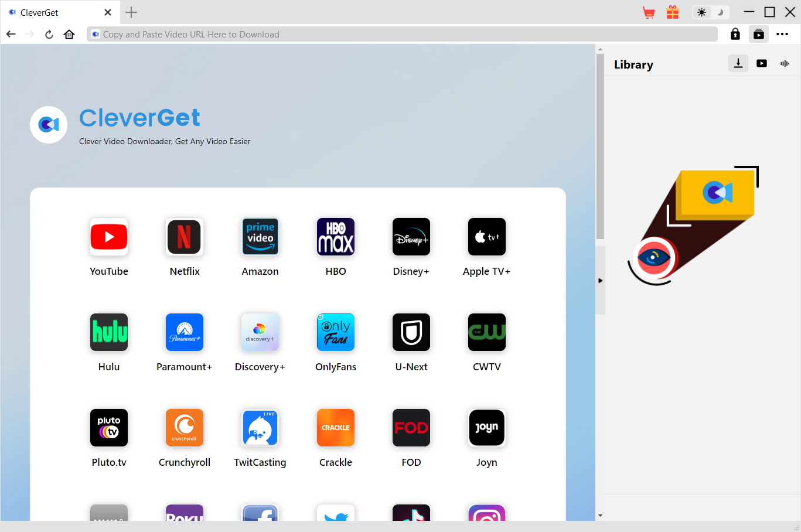
Task: Open the video library manager icon beside the padlock
Action: (x=758, y=33)
